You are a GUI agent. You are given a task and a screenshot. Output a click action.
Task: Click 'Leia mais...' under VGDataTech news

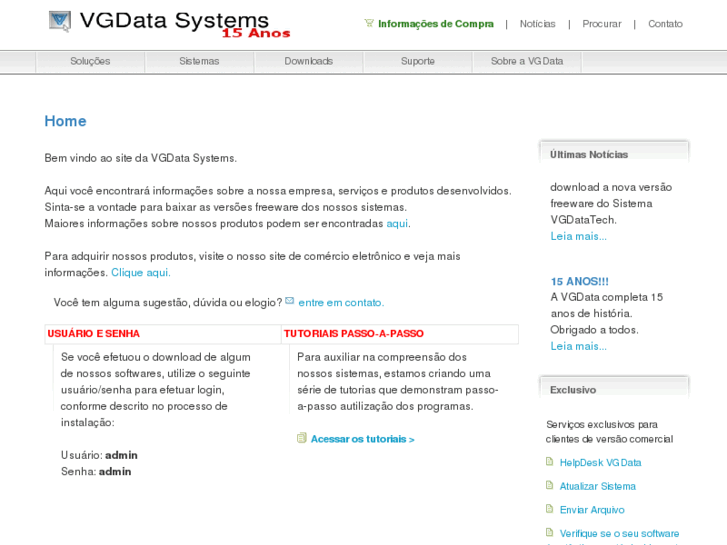(x=579, y=237)
